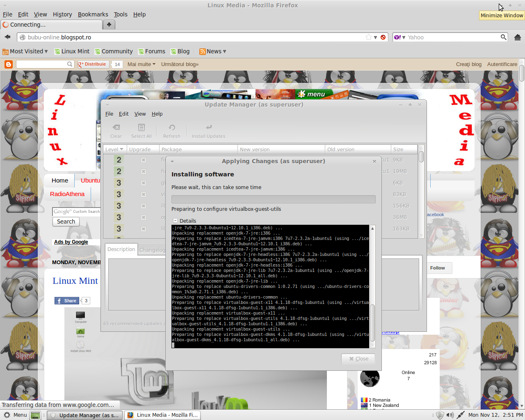Image resolution: width=525 pixels, height=420 pixels.
Task: Open the Mai multe dropdown in Blogger navbar
Action: (142, 64)
